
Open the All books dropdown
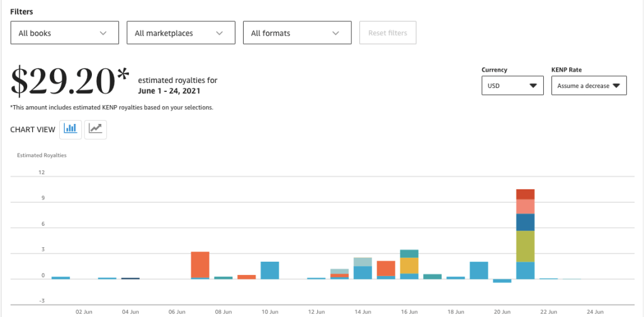pos(65,33)
